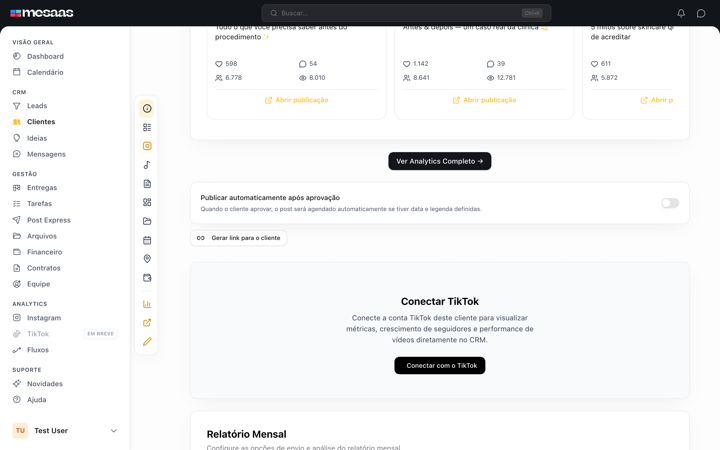Click Conectar com o TikTok button
Screen dimensions: 720x450
(439, 366)
